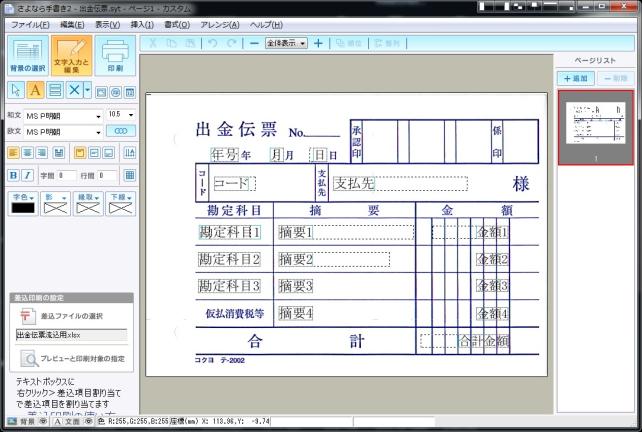Screen dimensions: 642x432
Task: Open the 編集(E) menu
Action: click(x=72, y=25)
